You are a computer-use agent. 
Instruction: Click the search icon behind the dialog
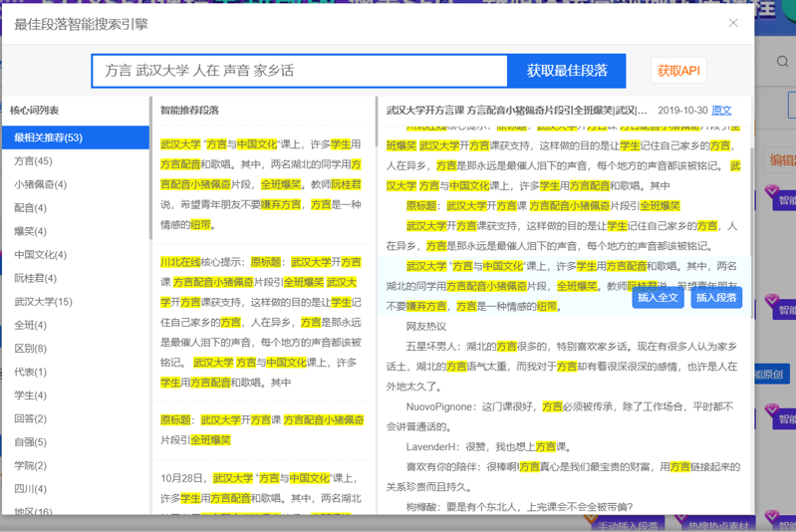[x=782, y=62]
